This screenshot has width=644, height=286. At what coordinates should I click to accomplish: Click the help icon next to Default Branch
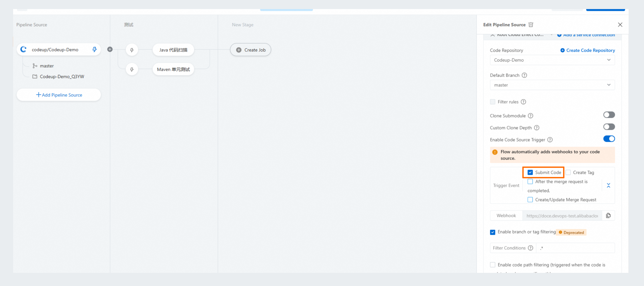[524, 75]
